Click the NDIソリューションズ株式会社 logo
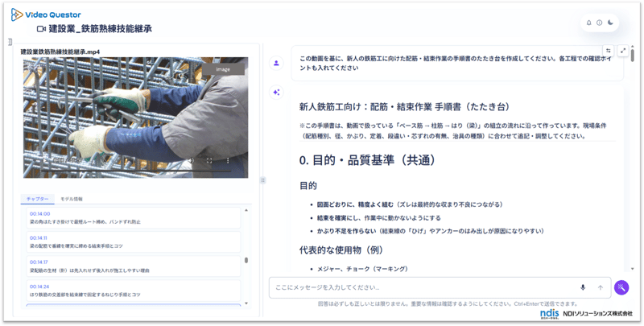The width and height of the screenshot is (644, 326). tap(586, 314)
